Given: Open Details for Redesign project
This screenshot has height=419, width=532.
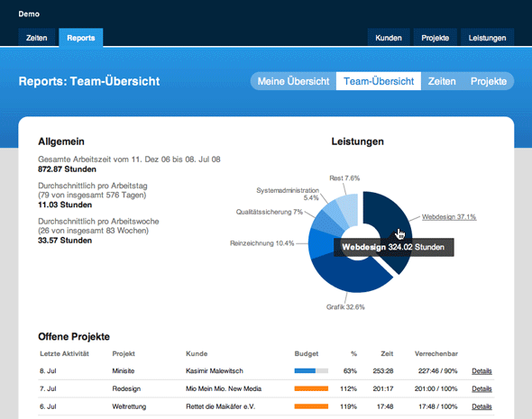Looking at the screenshot, I should 482,388.
